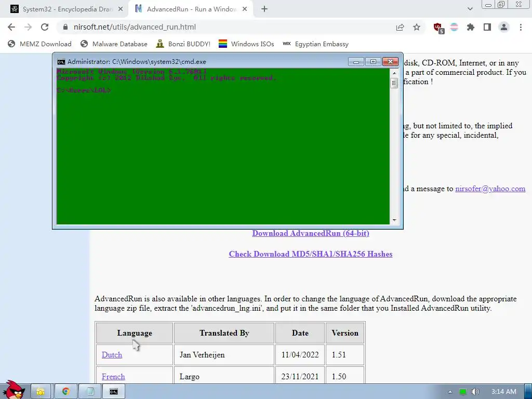Click the Translated By column header
Viewport: 532px width, 399px height.
[x=224, y=333]
